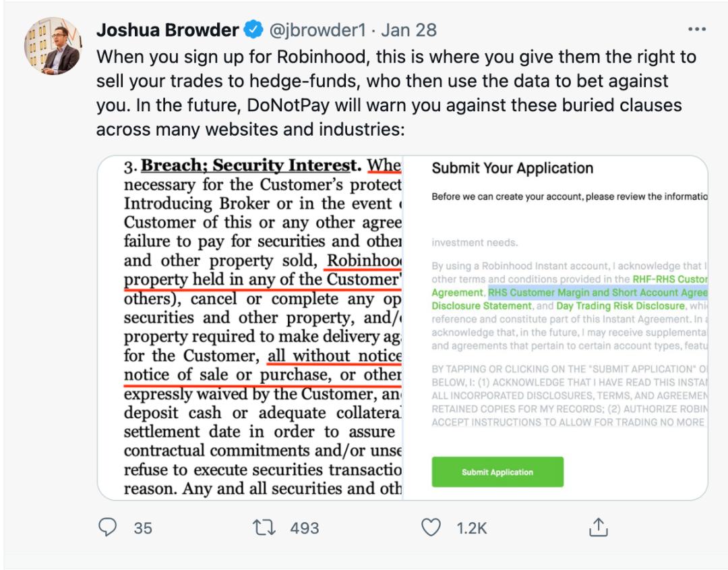
Task: Click the Jan 28 timestamp
Action: 409,30
